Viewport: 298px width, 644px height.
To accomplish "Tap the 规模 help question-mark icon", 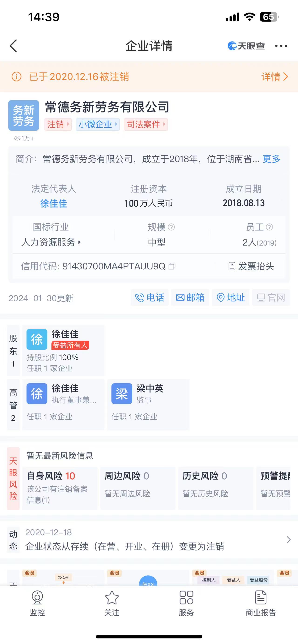I will coord(171,227).
